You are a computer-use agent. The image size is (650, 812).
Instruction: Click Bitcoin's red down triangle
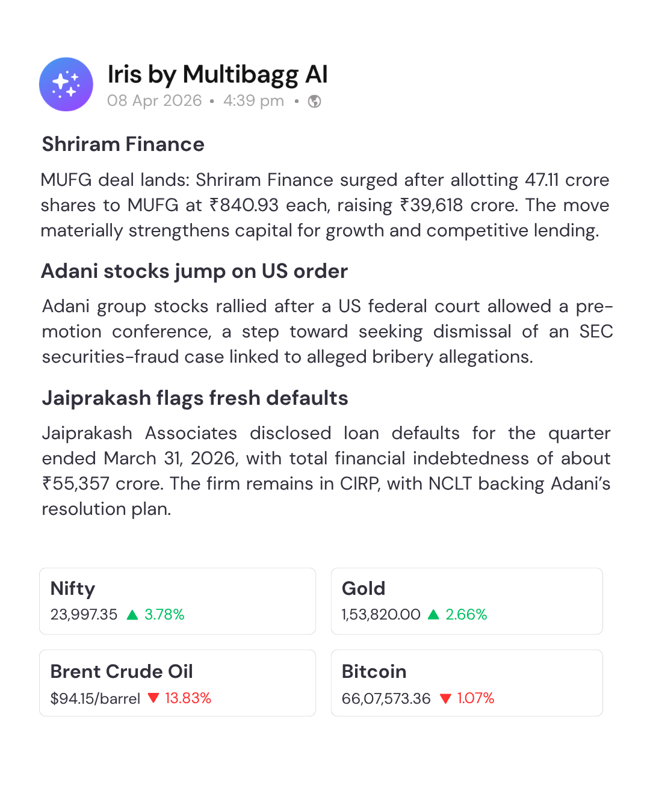pos(445,698)
